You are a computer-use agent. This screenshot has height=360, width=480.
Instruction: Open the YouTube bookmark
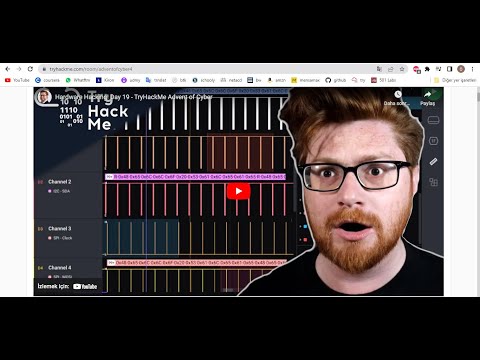(17, 80)
